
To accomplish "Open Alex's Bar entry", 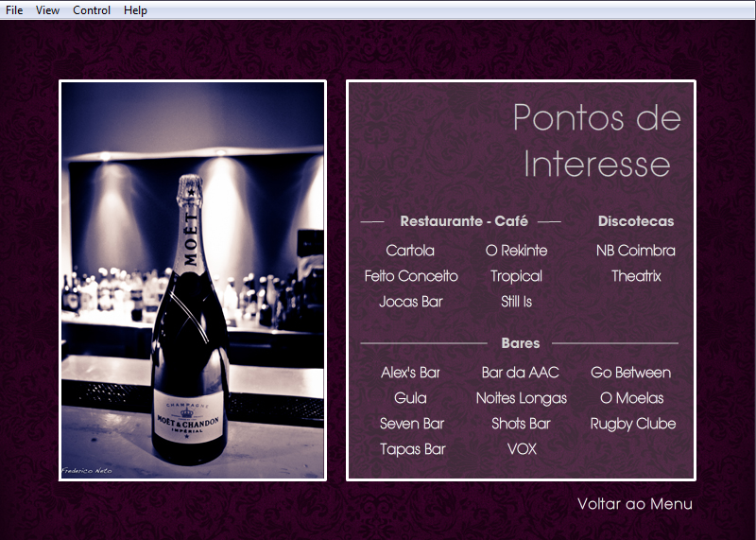I will coord(410,373).
